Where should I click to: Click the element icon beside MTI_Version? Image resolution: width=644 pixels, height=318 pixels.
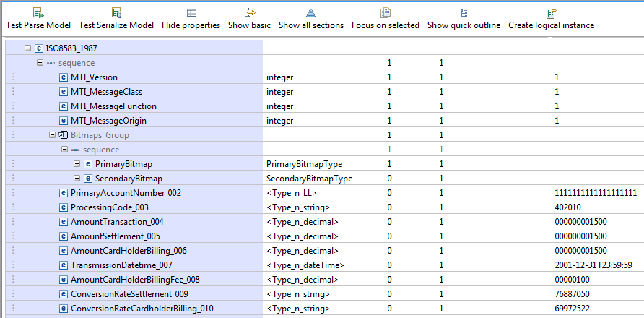tap(64, 77)
